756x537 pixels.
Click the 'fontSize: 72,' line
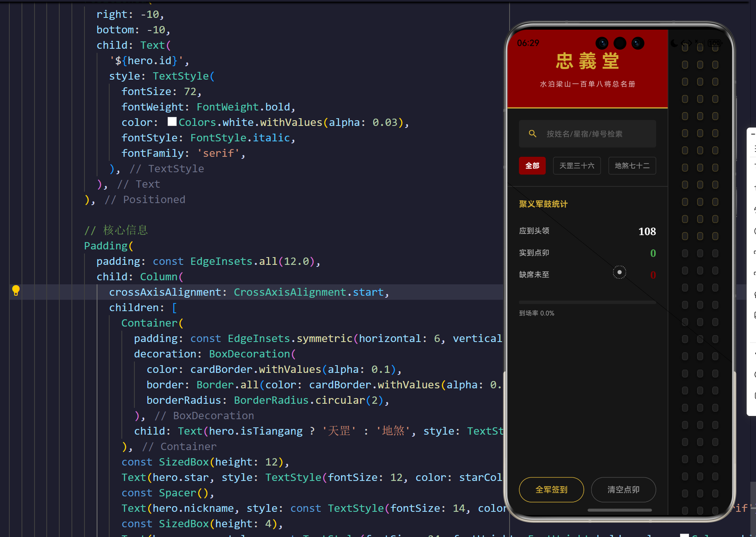[162, 92]
